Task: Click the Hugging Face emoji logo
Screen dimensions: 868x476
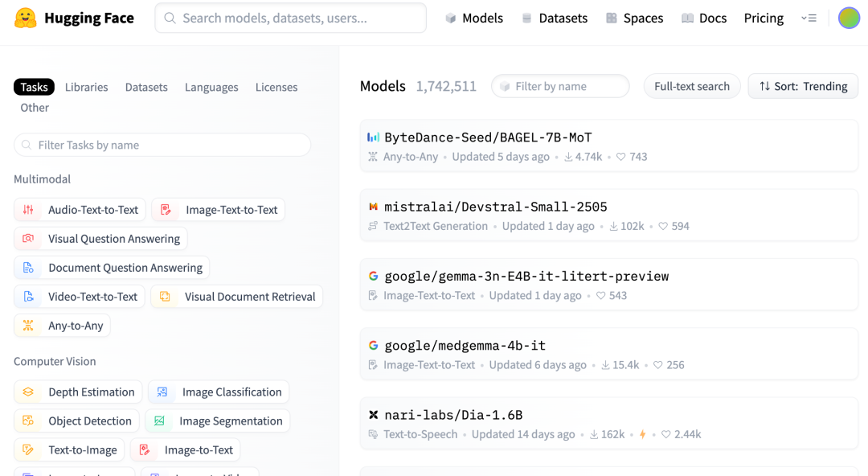Action: coord(26,18)
